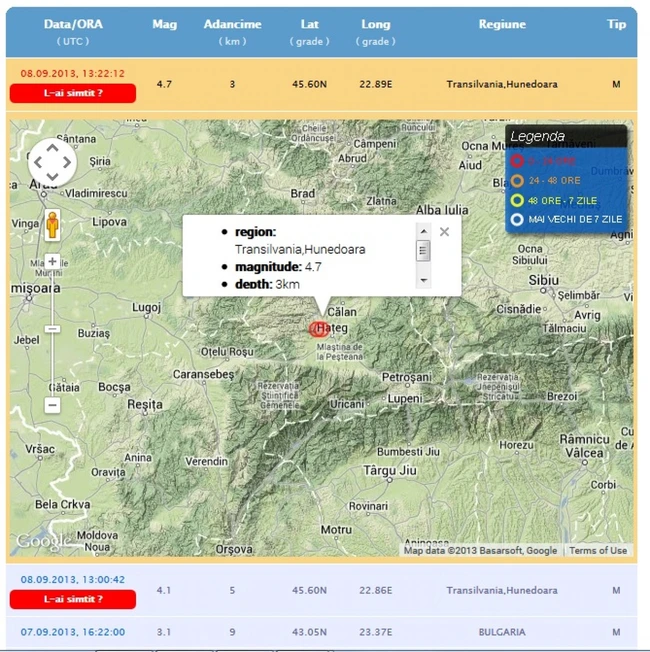Image resolution: width=650 pixels, height=652 pixels.
Task: Pan the map left with arrow control
Action: tap(38, 162)
